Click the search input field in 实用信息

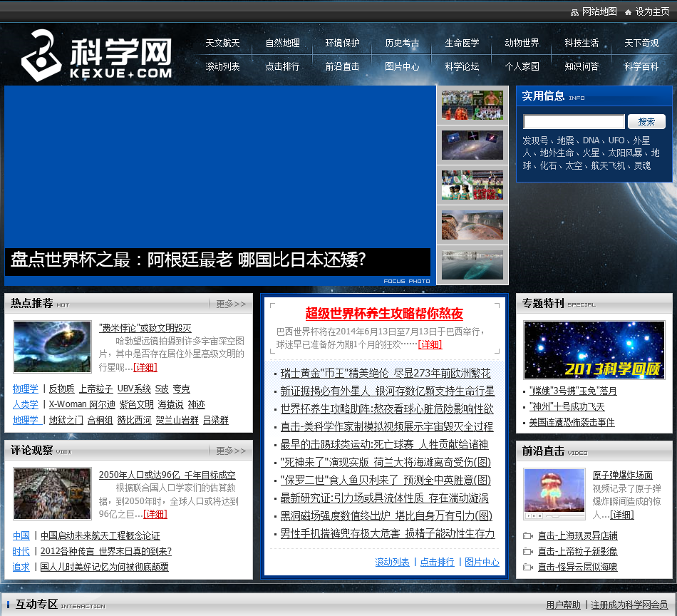(574, 122)
